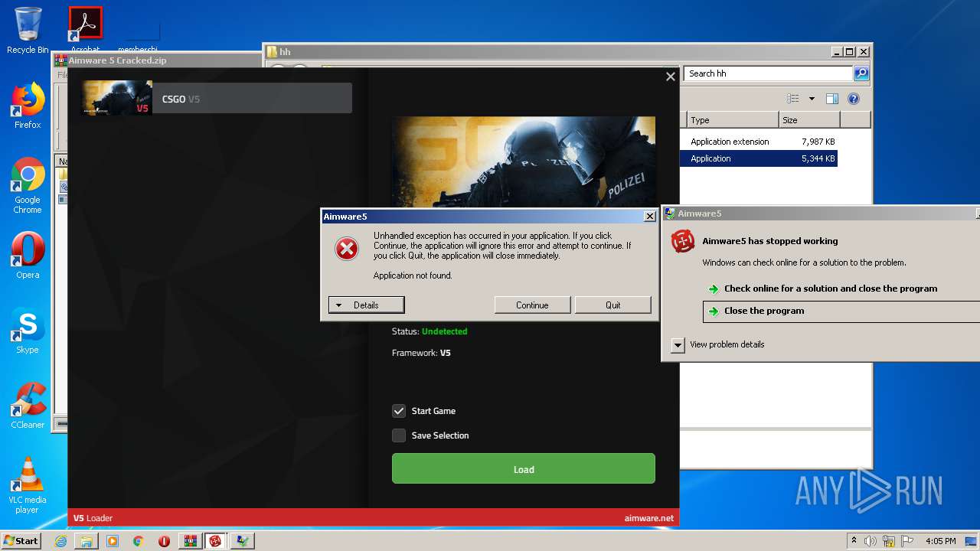This screenshot has width=980, height=551.
Task: Click the network icon in system tray
Action: coord(889,541)
